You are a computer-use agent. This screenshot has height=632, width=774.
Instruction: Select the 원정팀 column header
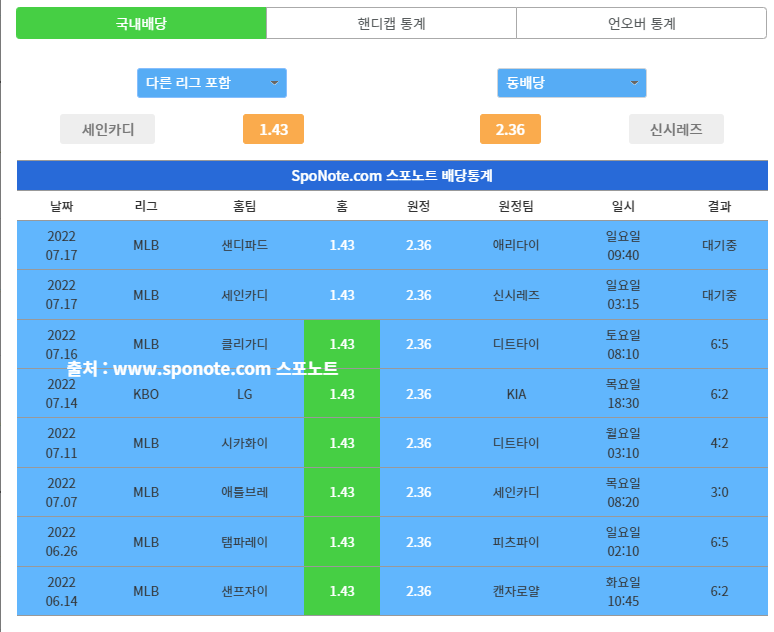(516, 206)
